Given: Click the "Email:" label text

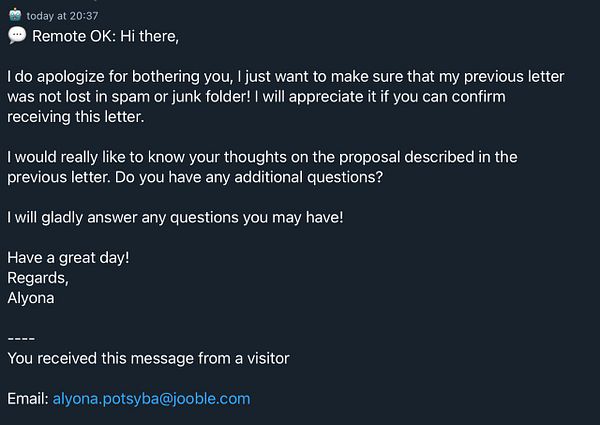Looking at the screenshot, I should (27, 398).
